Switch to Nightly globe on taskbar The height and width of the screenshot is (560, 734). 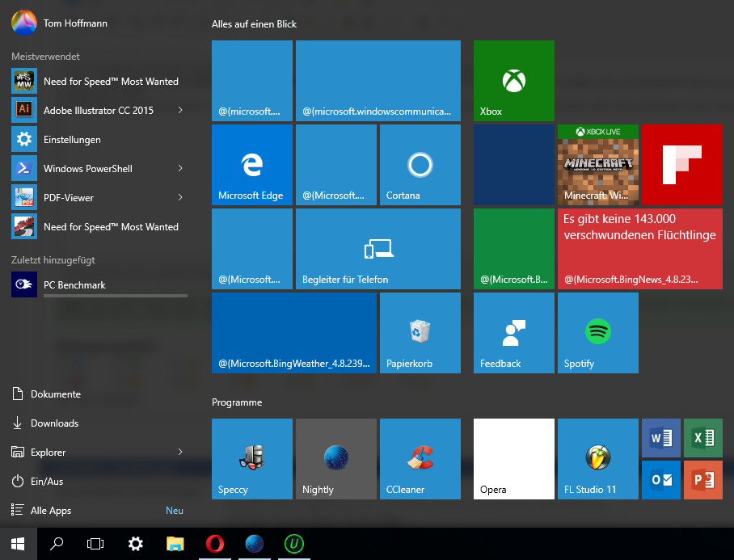(x=254, y=544)
